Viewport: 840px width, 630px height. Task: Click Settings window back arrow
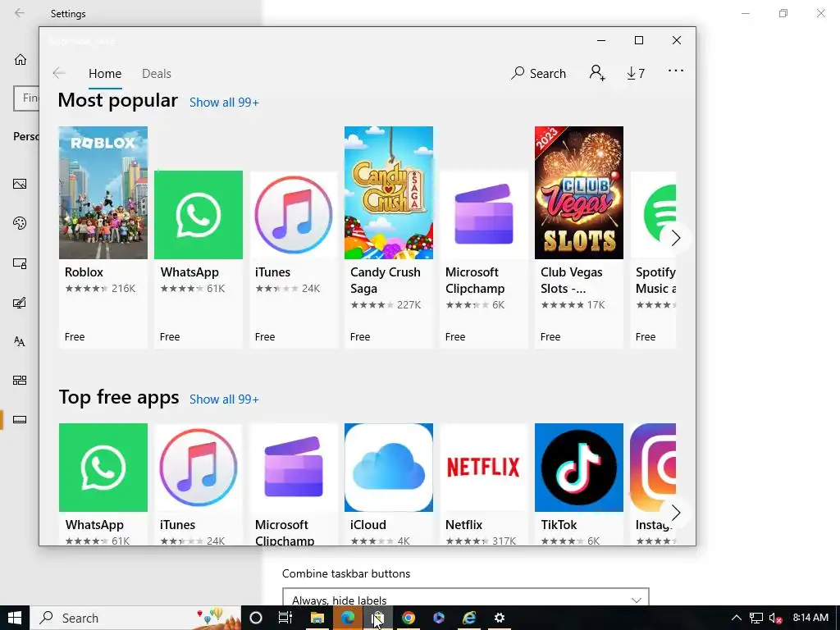tap(20, 13)
